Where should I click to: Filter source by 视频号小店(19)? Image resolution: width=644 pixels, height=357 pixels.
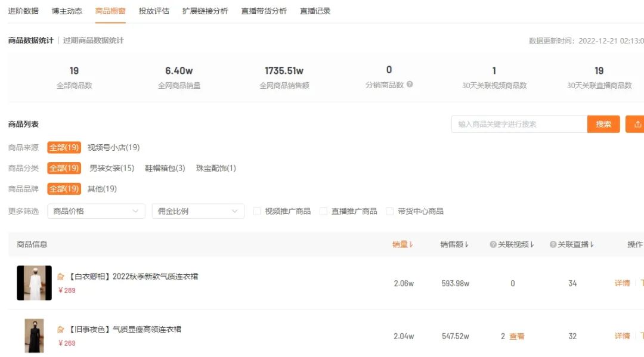pyautogui.click(x=113, y=147)
